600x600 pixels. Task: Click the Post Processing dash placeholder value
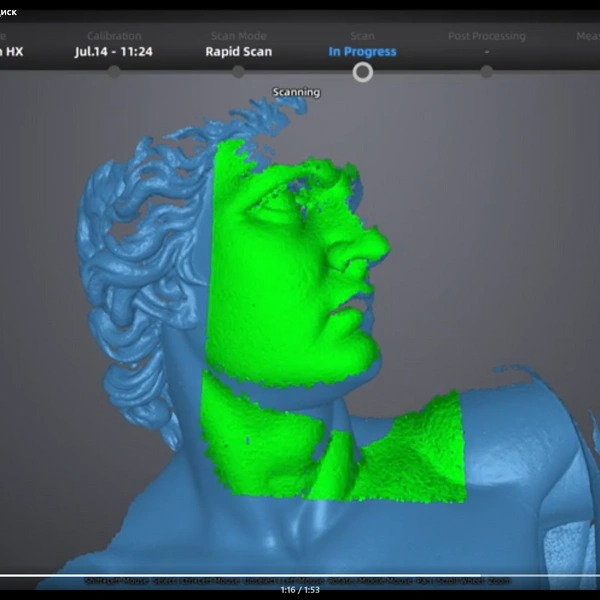click(487, 52)
